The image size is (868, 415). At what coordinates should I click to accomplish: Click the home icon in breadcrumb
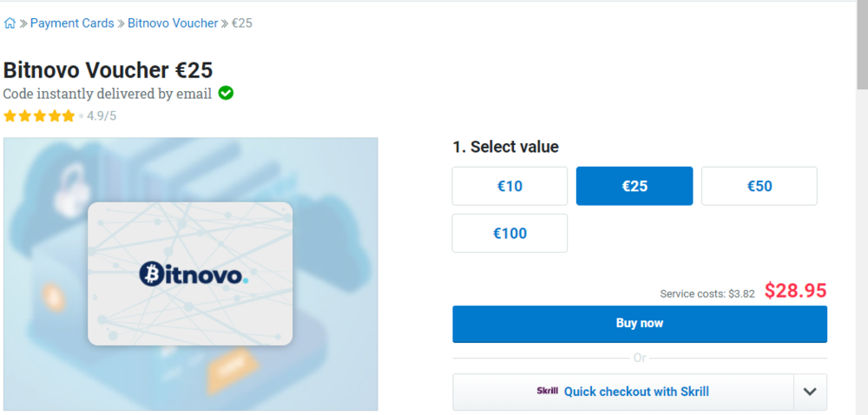10,23
